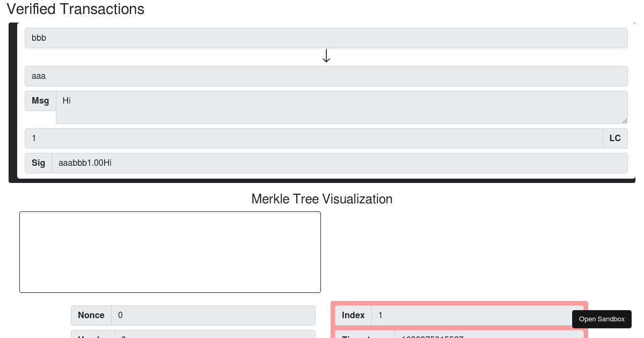644x338 pixels.
Task: Click the Sig label box
Action: coord(38,163)
